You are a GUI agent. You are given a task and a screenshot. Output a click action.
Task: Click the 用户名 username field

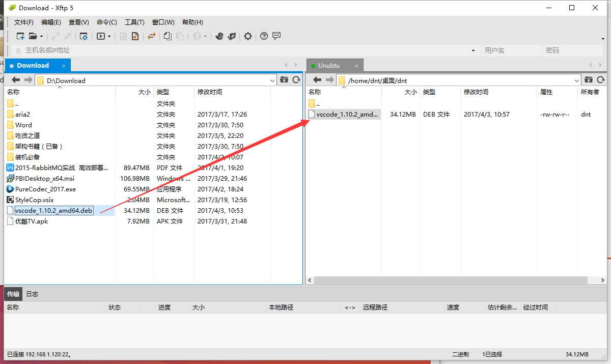(x=511, y=50)
